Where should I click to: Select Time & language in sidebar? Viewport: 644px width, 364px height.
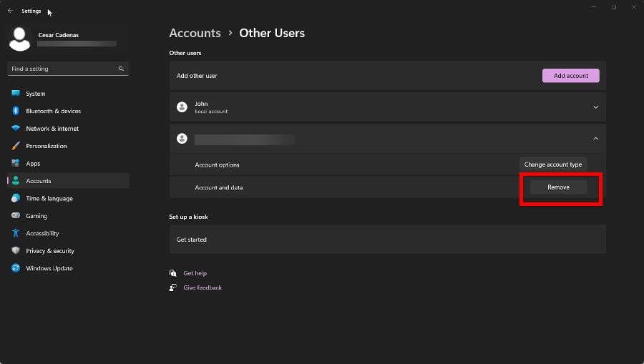(49, 199)
